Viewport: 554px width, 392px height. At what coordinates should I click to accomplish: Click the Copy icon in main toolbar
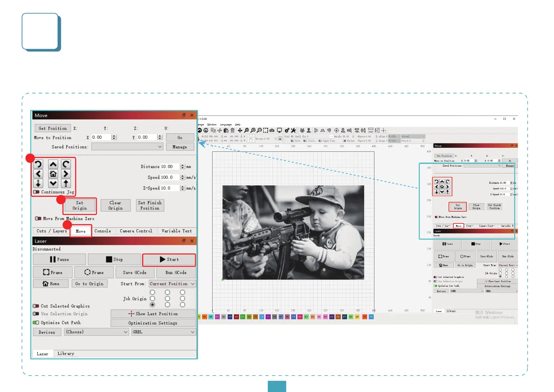[x=213, y=130]
